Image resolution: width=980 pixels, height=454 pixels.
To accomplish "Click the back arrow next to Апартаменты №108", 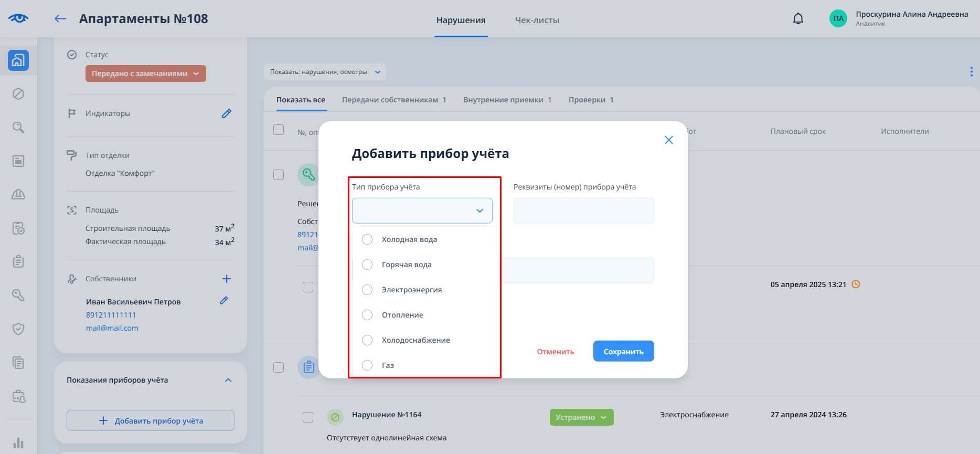I will tap(60, 19).
